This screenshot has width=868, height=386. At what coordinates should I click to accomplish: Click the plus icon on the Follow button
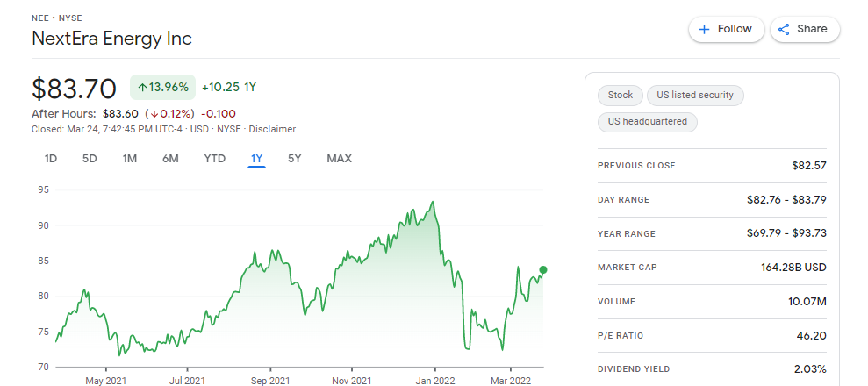704,29
